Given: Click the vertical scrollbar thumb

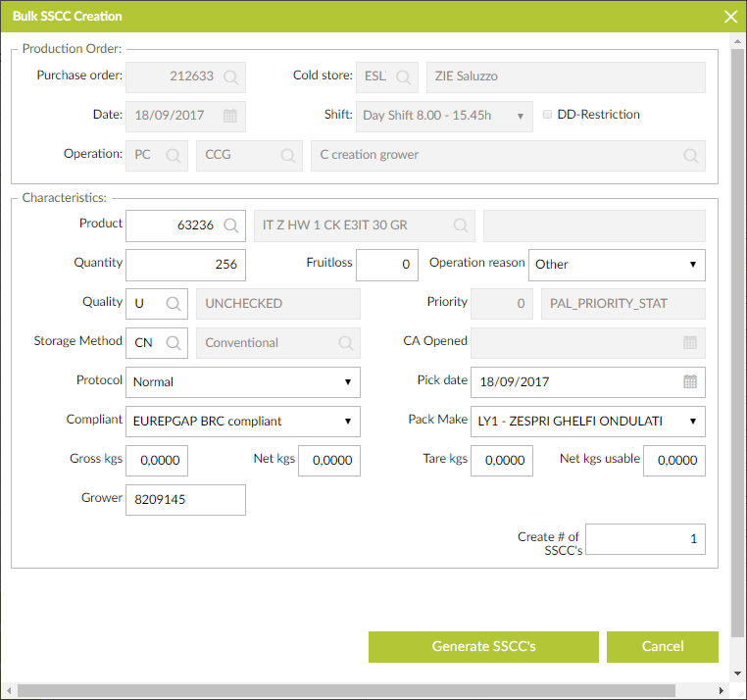Looking at the screenshot, I should 737,342.
